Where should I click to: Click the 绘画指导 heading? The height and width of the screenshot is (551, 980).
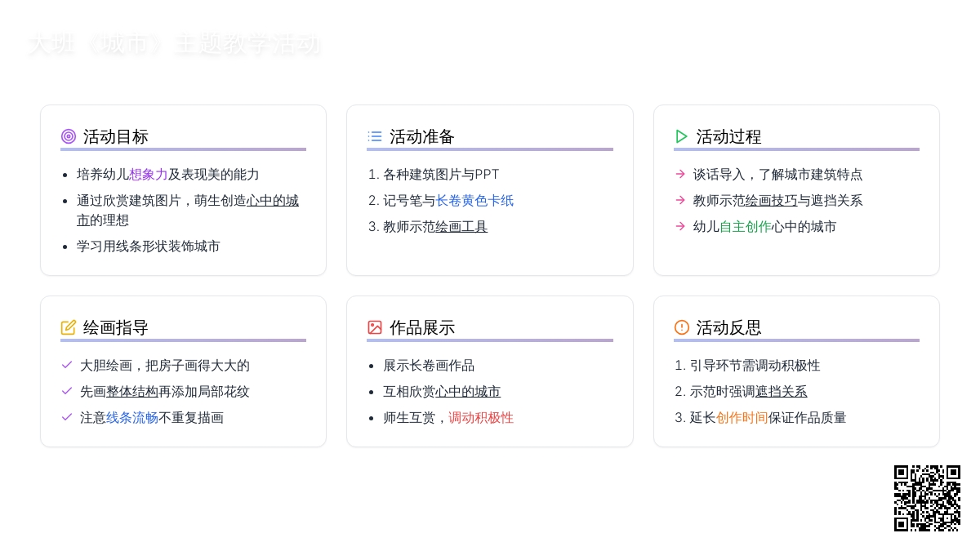click(116, 327)
